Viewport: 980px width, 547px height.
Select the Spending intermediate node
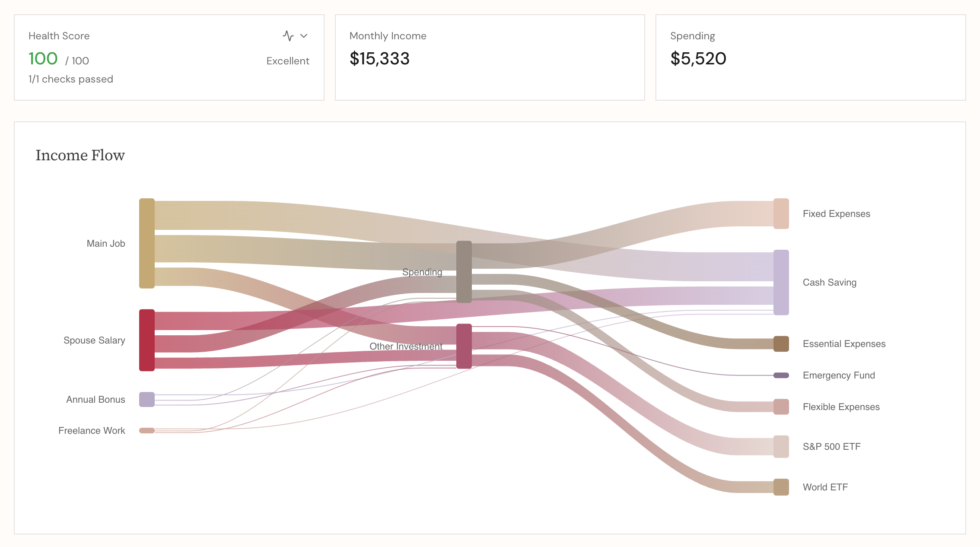pyautogui.click(x=465, y=272)
